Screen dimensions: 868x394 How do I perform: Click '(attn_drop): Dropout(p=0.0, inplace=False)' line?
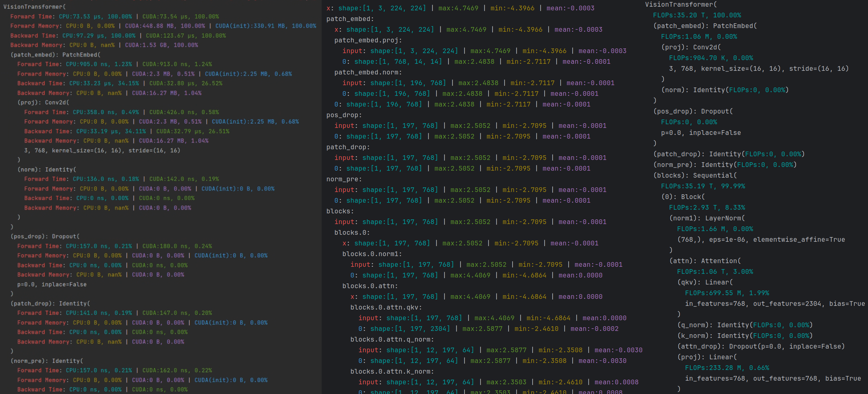pyautogui.click(x=761, y=346)
